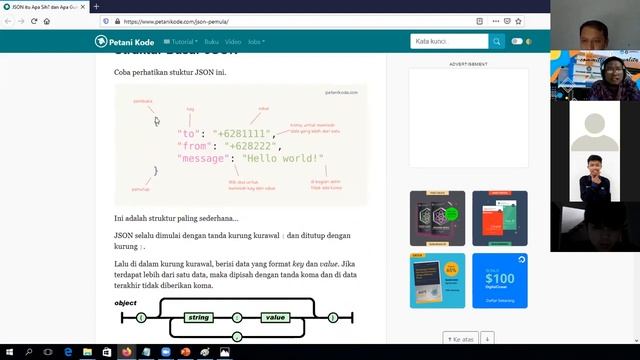Save the page to Pocket icon
This screenshot has height=360, width=640.
tap(507, 21)
